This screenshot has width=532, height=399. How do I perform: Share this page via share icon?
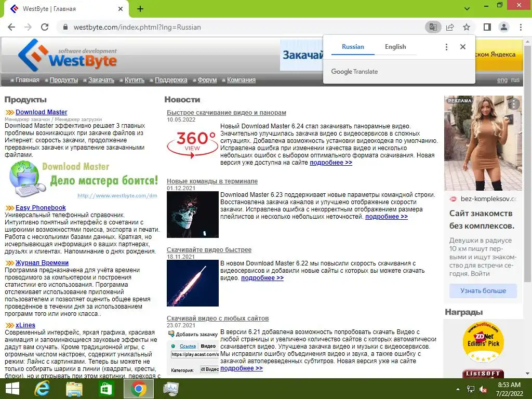tap(450, 27)
